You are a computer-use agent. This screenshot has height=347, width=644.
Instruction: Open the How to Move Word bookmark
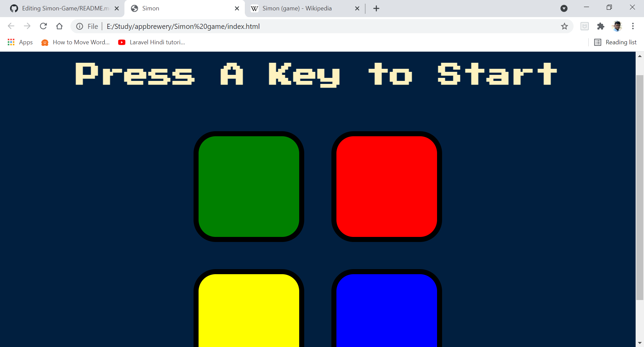(x=76, y=42)
